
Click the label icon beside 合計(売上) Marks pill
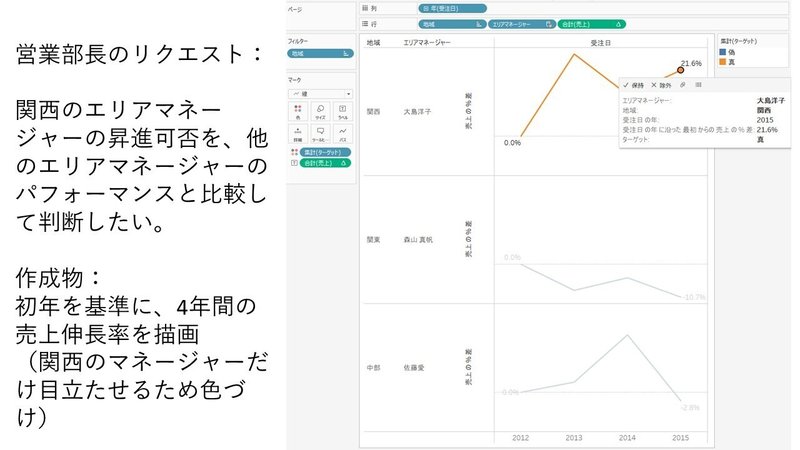tap(294, 163)
